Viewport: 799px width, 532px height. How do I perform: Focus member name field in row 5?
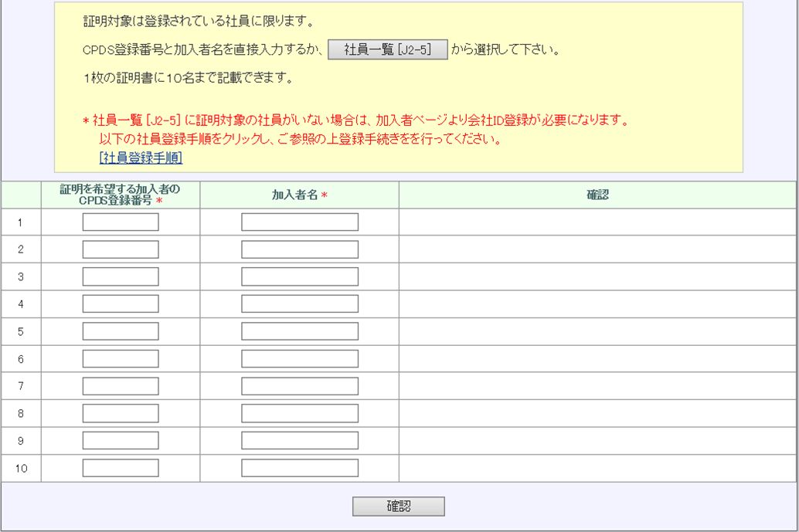click(300, 331)
